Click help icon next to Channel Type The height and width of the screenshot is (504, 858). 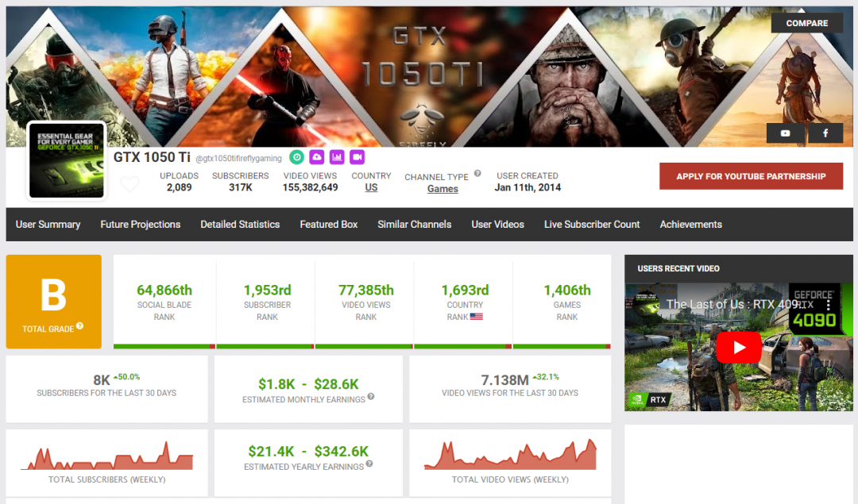pyautogui.click(x=477, y=173)
